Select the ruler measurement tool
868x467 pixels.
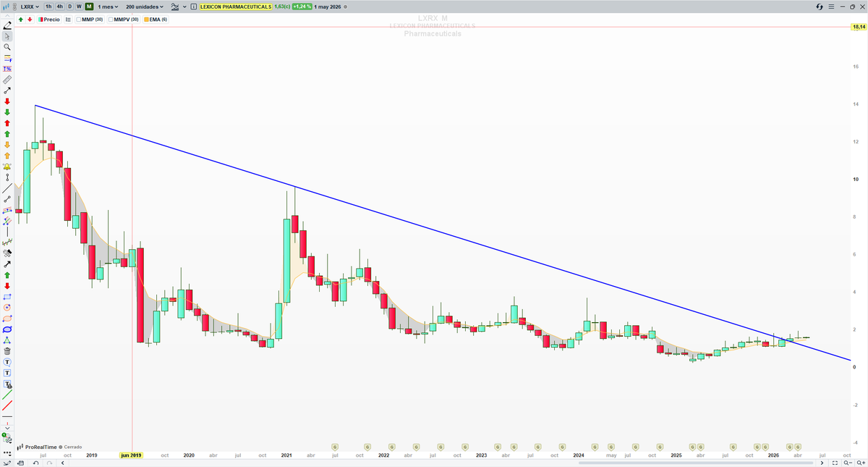[x=7, y=80]
